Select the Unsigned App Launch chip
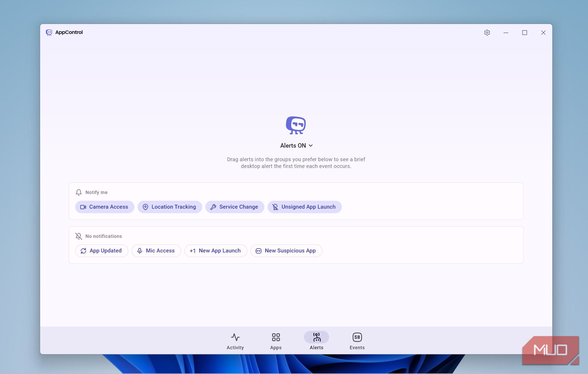This screenshot has width=588, height=374. pyautogui.click(x=304, y=207)
